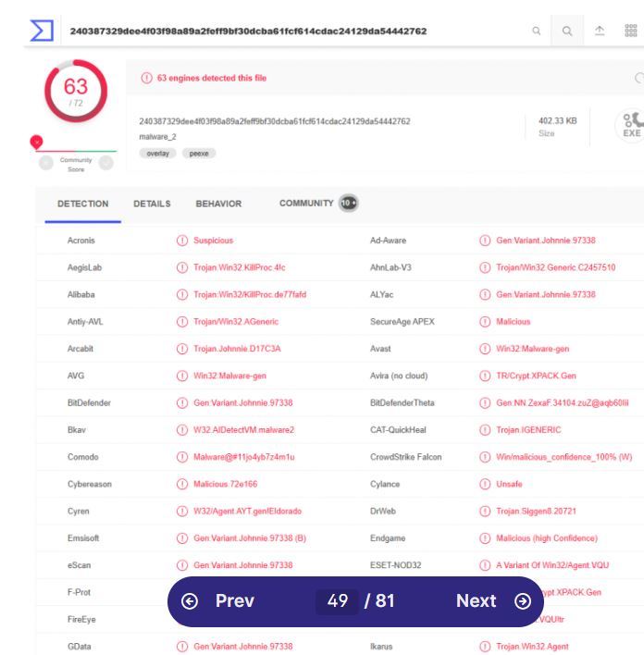The width and height of the screenshot is (644, 655).
Task: Click the small magnifier search icon
Action: click(537, 31)
